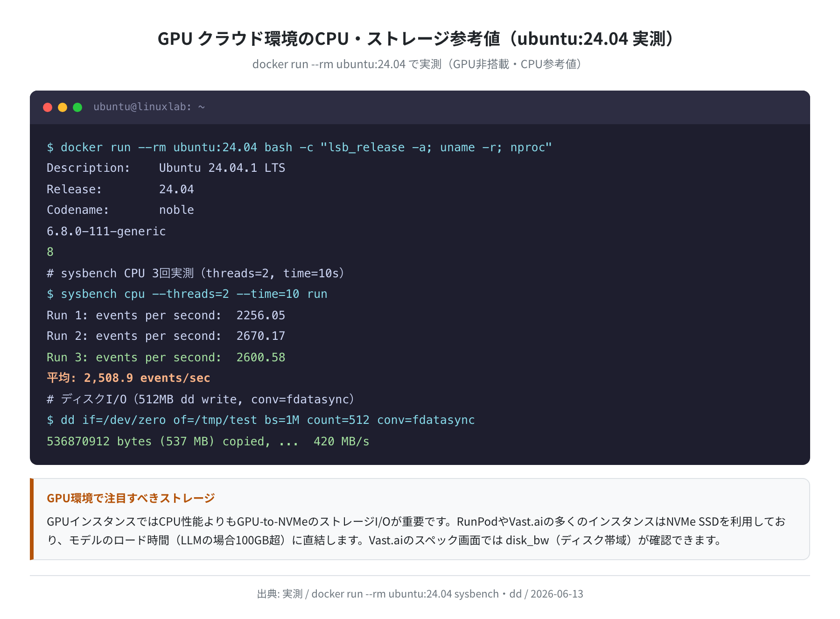Select the dd if=/dev/zero command line
Image resolution: width=840 pixels, height=619 pixels.
point(260,420)
